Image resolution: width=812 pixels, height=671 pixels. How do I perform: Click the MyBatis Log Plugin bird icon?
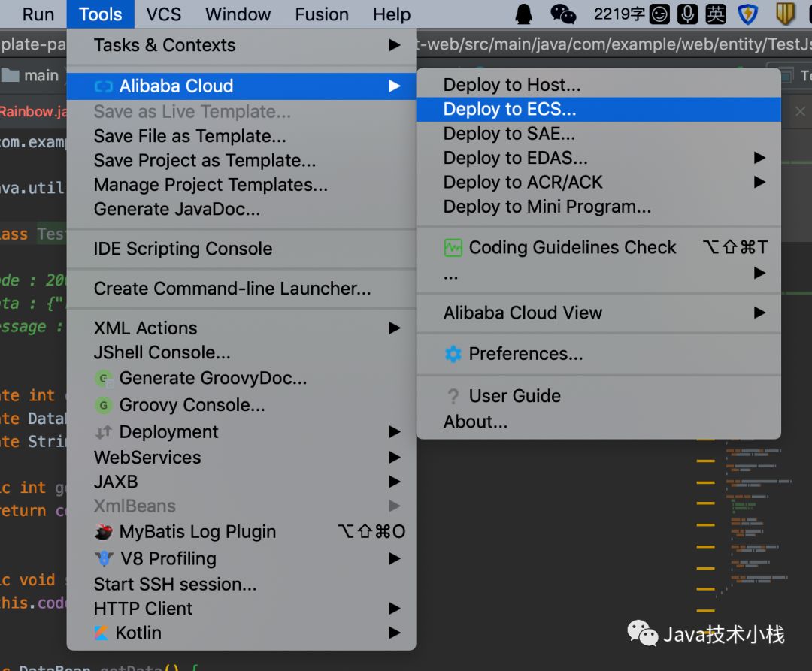pyautogui.click(x=104, y=531)
